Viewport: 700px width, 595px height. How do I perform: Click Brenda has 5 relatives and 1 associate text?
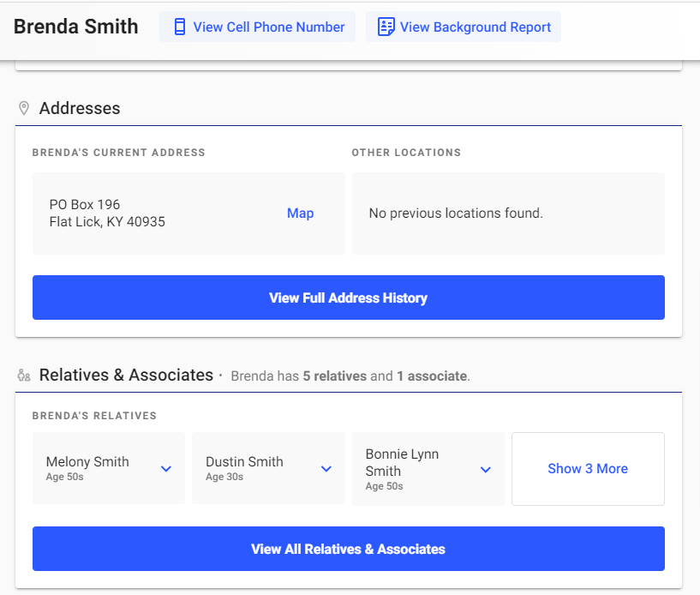pos(350,376)
